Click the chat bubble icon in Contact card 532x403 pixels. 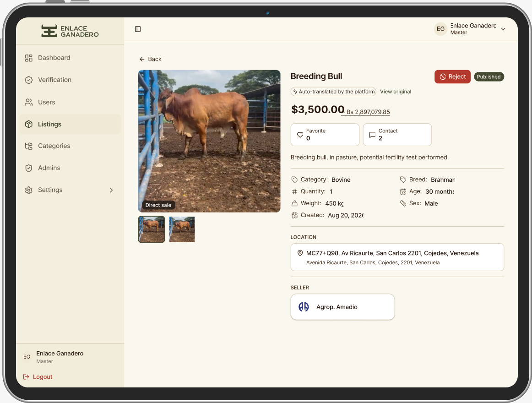[372, 135]
